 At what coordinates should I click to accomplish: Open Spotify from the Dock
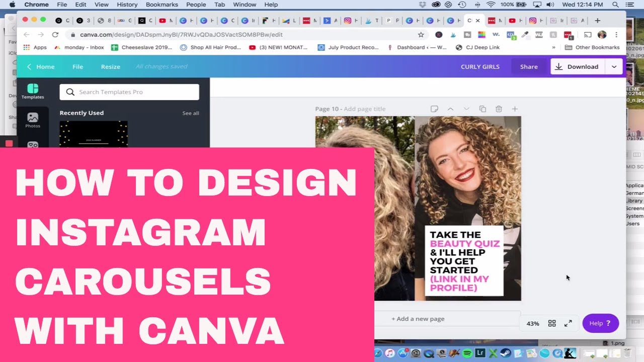click(466, 353)
